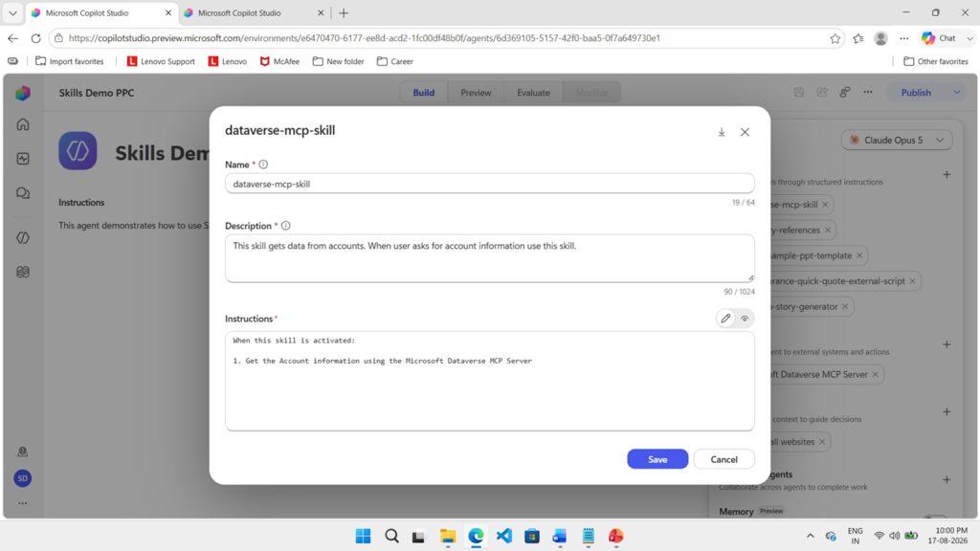The image size is (980, 551).
Task: Open the McAfee bookmark
Action: coord(279,61)
